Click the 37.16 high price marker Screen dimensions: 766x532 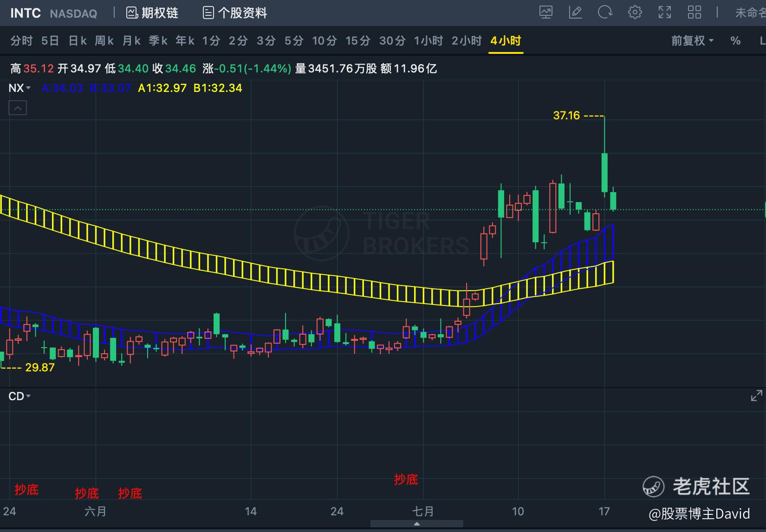click(x=566, y=115)
